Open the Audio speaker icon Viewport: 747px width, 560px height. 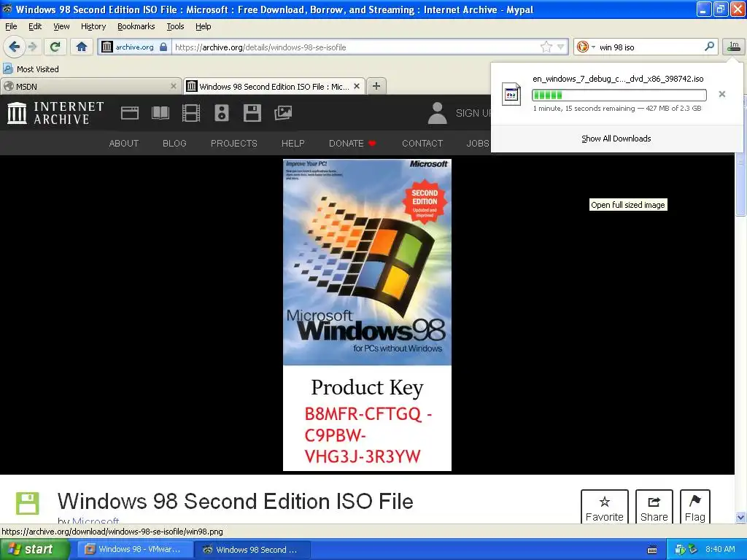pyautogui.click(x=222, y=113)
